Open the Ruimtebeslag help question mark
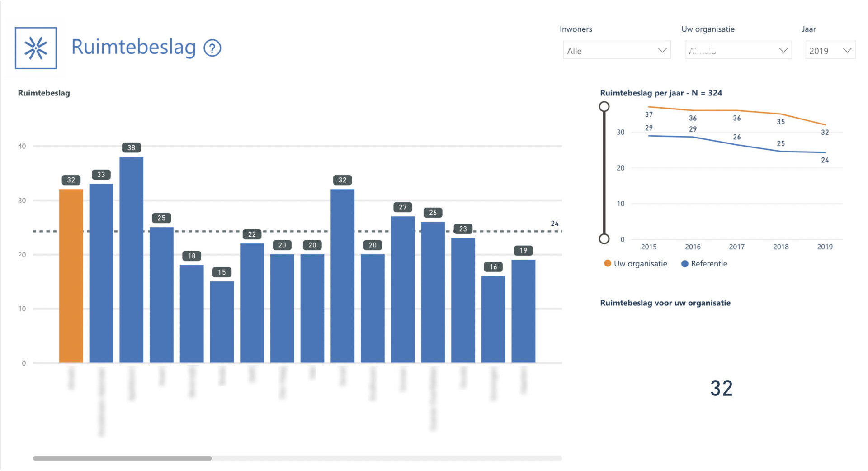 (x=212, y=48)
